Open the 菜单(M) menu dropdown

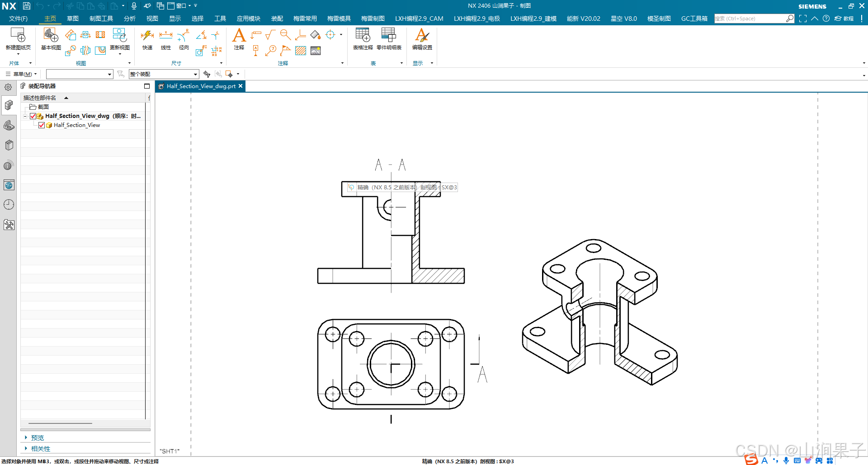click(22, 74)
